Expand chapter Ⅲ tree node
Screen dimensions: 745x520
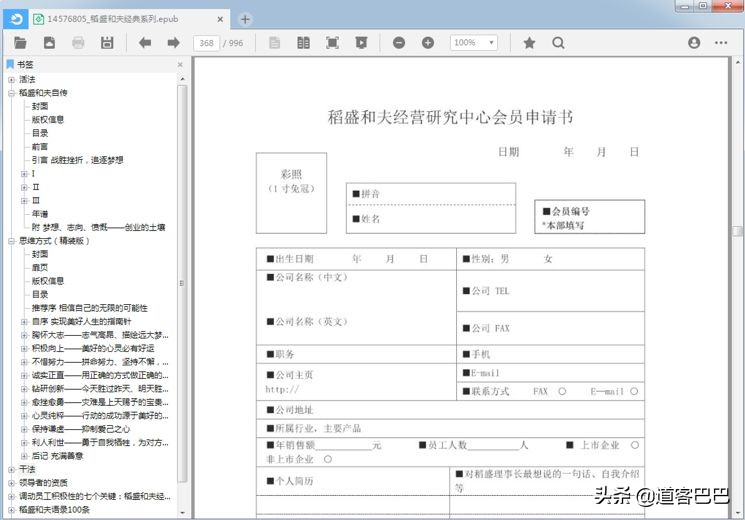[24, 200]
